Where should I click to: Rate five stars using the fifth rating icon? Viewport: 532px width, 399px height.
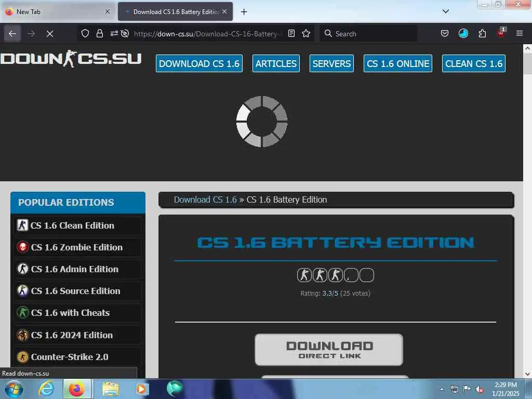coord(367,275)
